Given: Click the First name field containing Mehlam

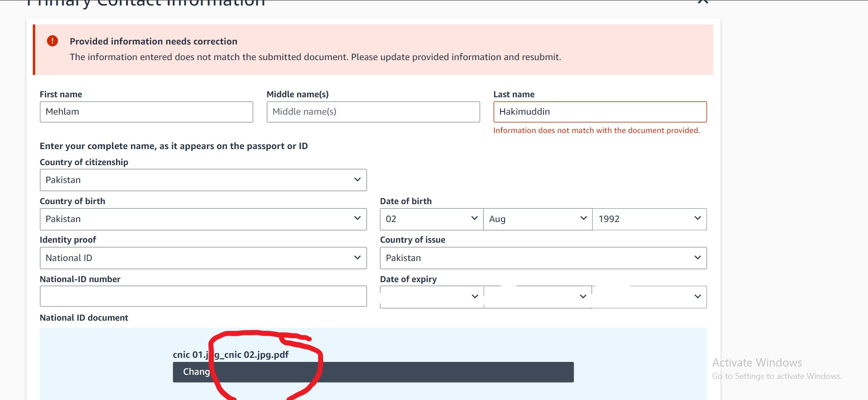Looking at the screenshot, I should pos(146,112).
